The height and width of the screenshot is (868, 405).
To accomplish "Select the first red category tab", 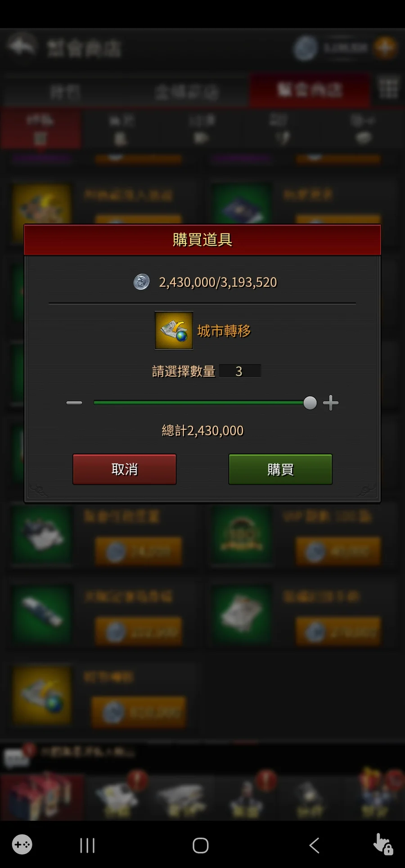I will tap(41, 129).
